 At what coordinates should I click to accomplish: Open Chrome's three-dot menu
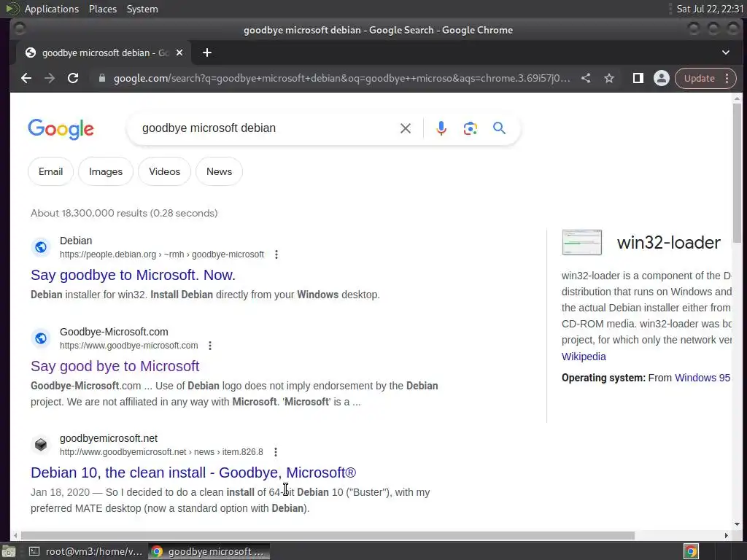727,78
